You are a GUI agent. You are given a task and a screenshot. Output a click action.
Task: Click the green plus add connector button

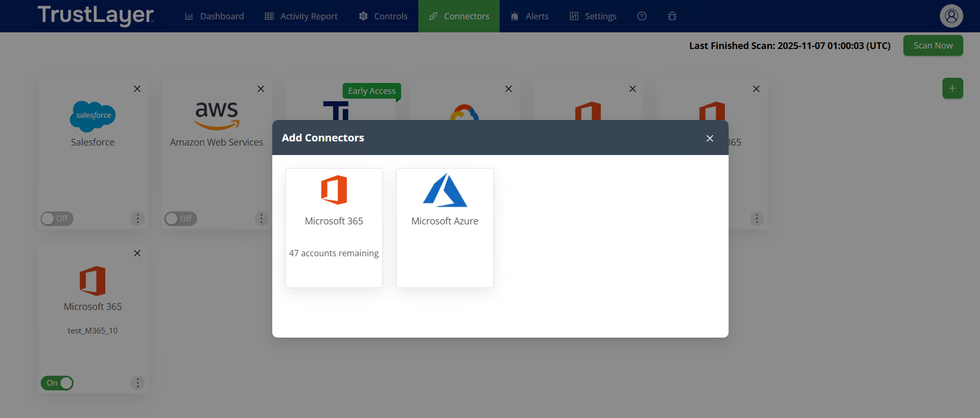[952, 88]
